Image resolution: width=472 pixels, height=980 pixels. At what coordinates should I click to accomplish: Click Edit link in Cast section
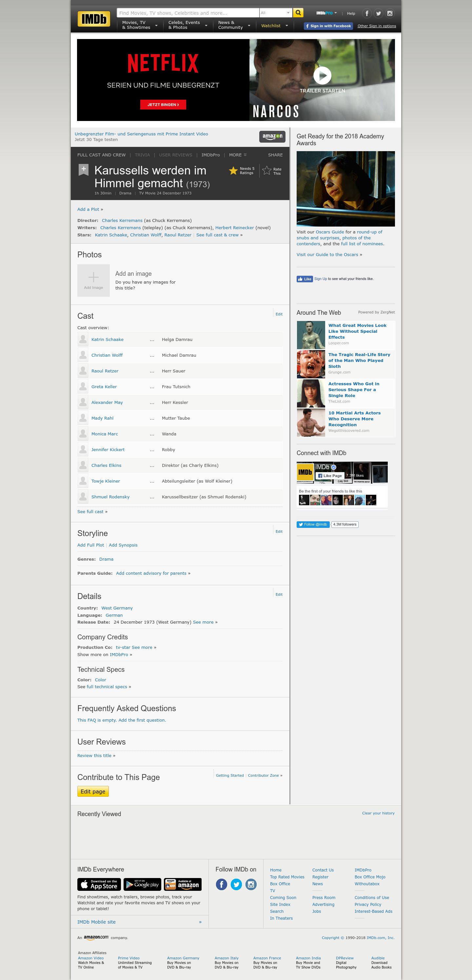pyautogui.click(x=279, y=314)
